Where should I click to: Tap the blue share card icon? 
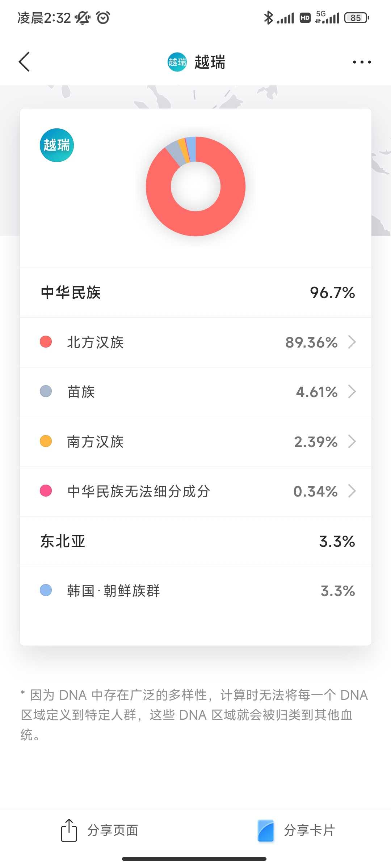(x=266, y=830)
